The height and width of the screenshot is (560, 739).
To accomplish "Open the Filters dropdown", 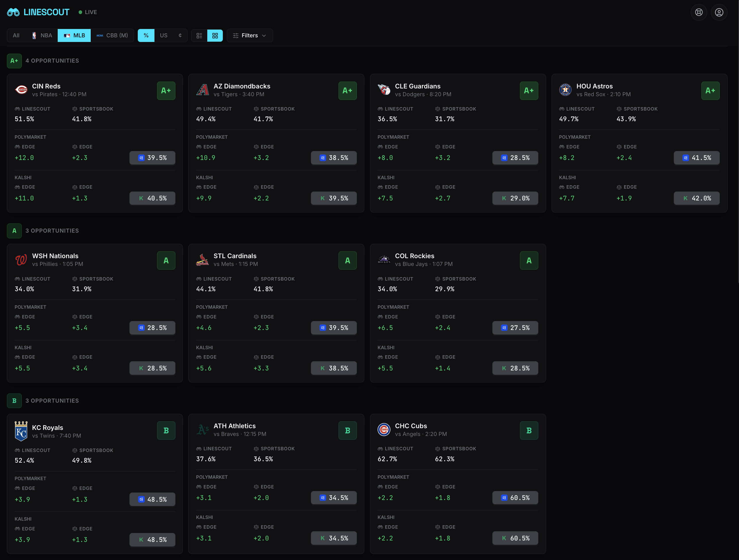I will coord(249,35).
